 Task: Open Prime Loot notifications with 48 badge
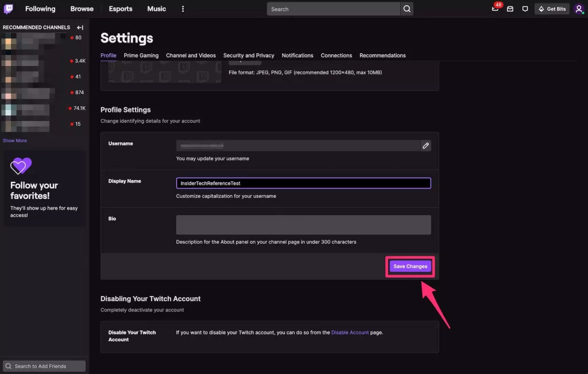pos(495,9)
